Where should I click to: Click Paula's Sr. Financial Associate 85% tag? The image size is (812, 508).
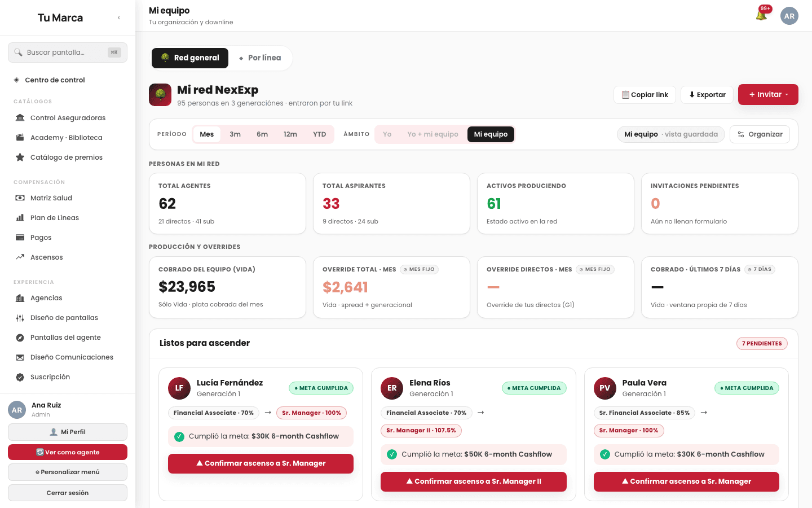[x=645, y=413]
